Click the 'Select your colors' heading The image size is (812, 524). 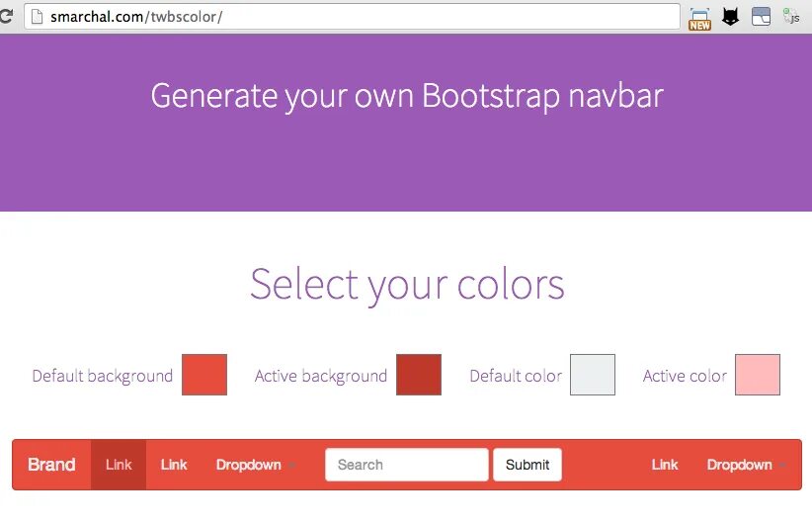click(407, 285)
